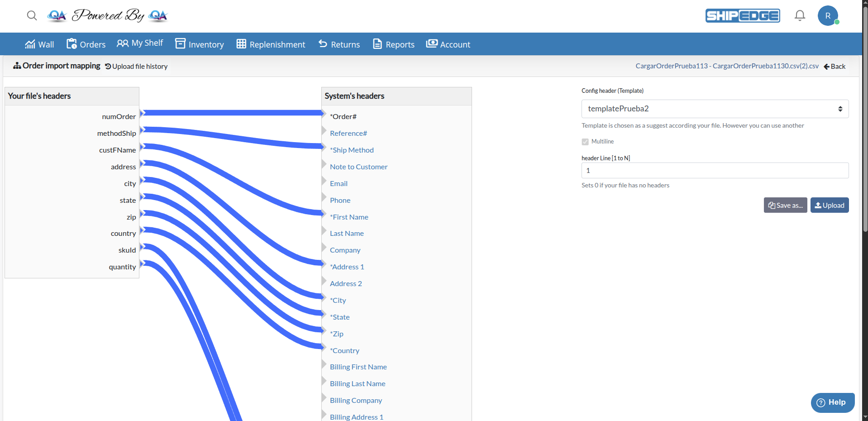Click the Inventory box icon
868x421 pixels.
pyautogui.click(x=180, y=43)
